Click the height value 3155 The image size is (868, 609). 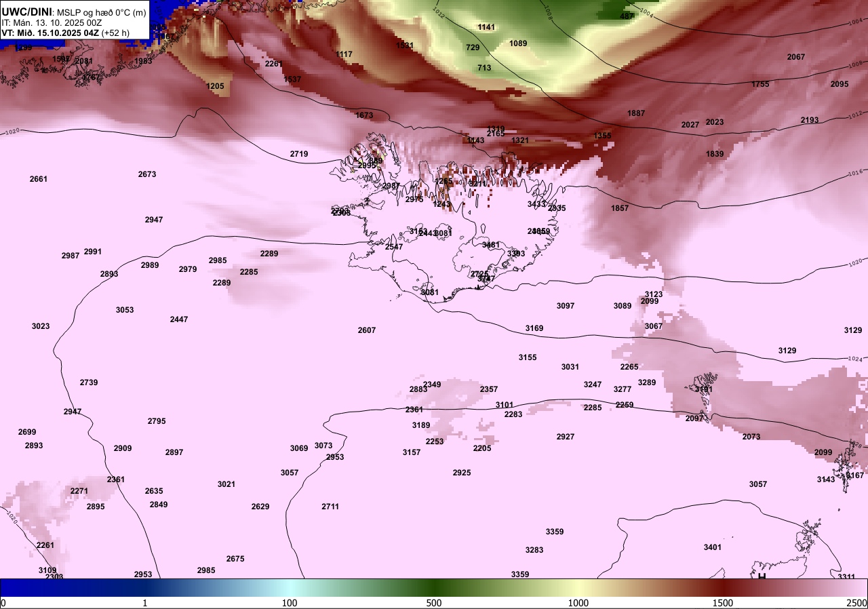pyautogui.click(x=528, y=357)
